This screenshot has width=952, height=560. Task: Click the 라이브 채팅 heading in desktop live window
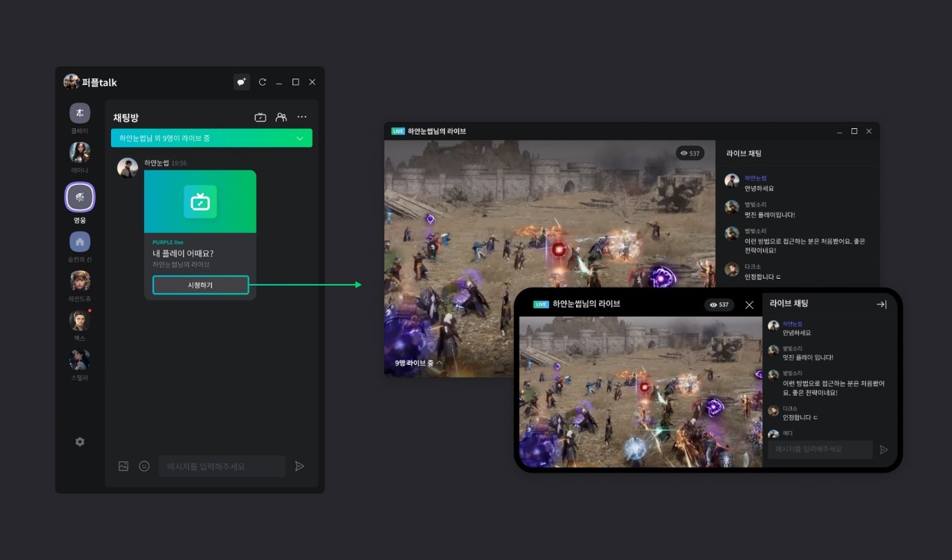pos(744,153)
